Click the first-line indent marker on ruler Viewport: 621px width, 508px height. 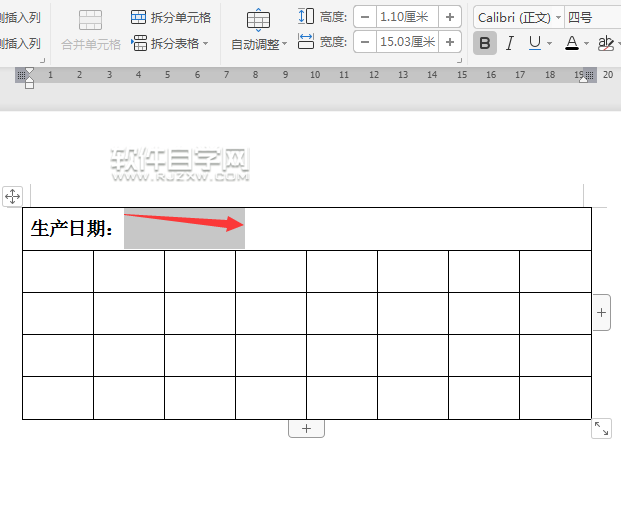tap(29, 71)
